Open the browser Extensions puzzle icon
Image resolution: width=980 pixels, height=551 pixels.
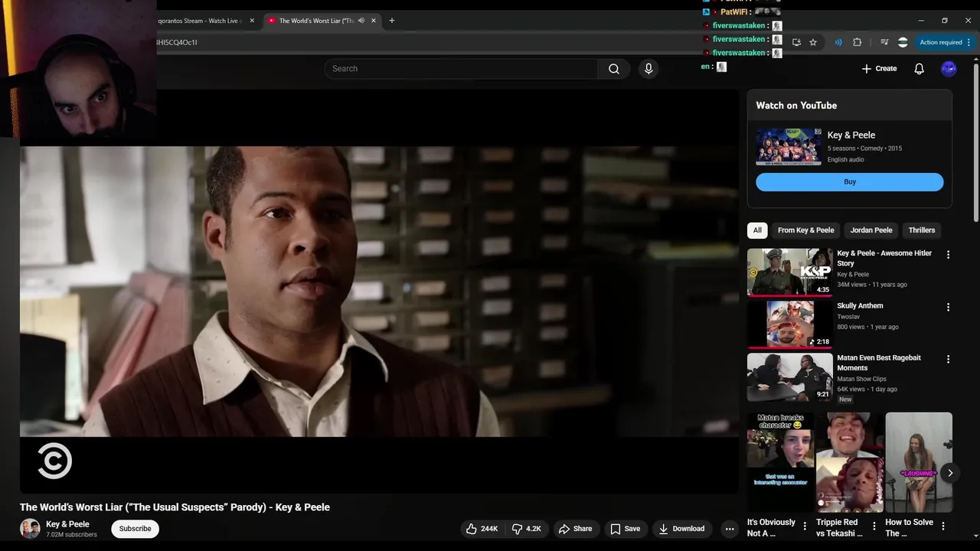[x=857, y=42]
